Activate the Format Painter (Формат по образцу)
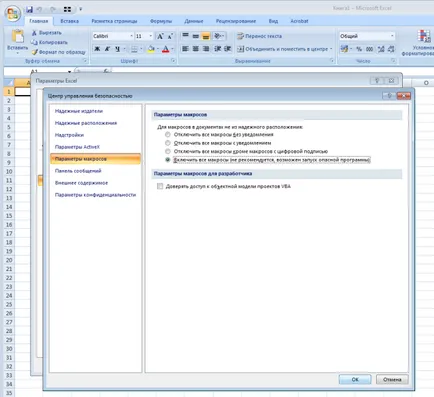The height and width of the screenshot is (397, 434). pyautogui.click(x=59, y=52)
